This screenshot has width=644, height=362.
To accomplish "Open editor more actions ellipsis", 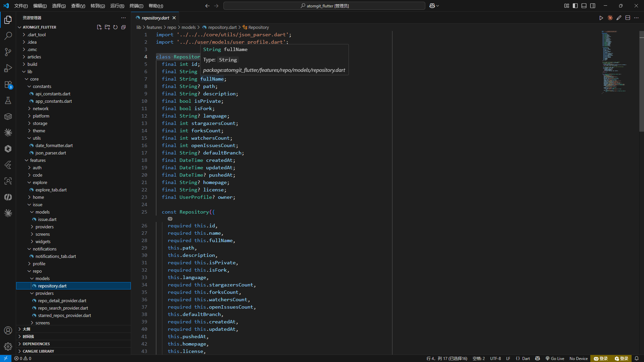I will (636, 18).
